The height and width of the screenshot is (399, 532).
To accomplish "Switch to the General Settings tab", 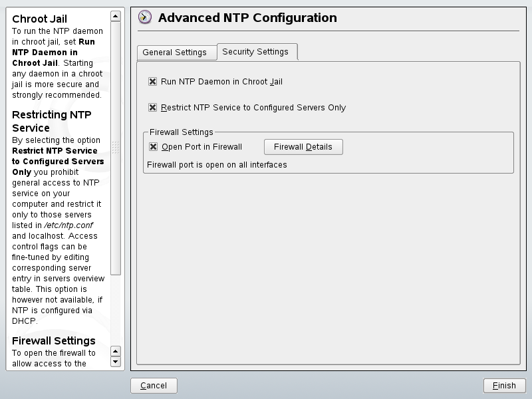I will pos(175,53).
